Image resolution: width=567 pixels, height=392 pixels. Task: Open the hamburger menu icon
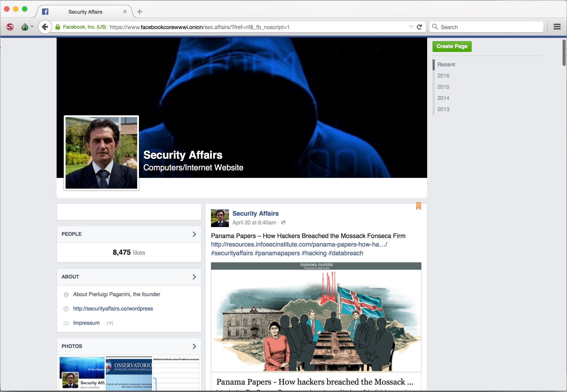(x=557, y=27)
